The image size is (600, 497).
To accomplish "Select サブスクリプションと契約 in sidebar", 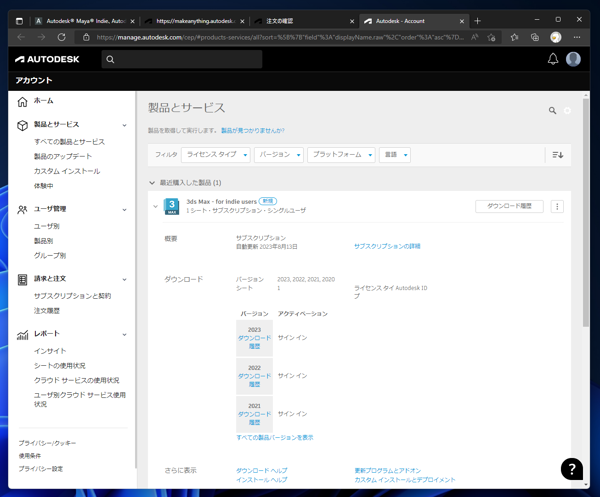I will click(x=72, y=296).
